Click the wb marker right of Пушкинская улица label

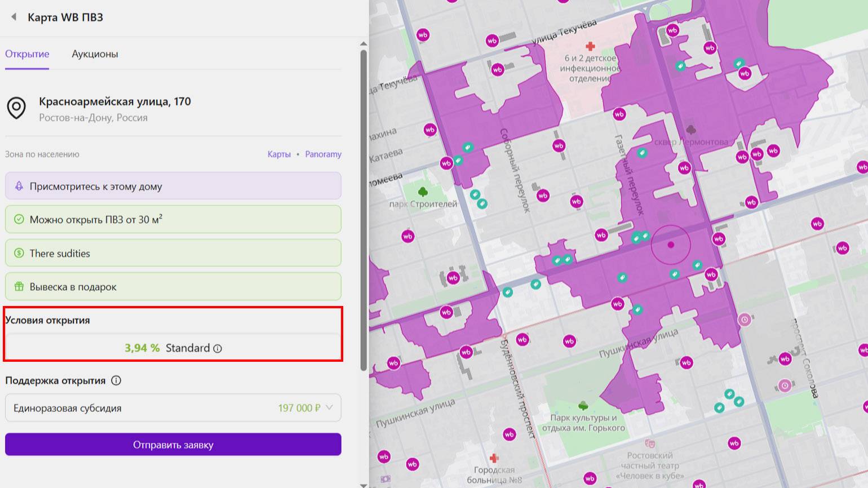[x=686, y=362]
